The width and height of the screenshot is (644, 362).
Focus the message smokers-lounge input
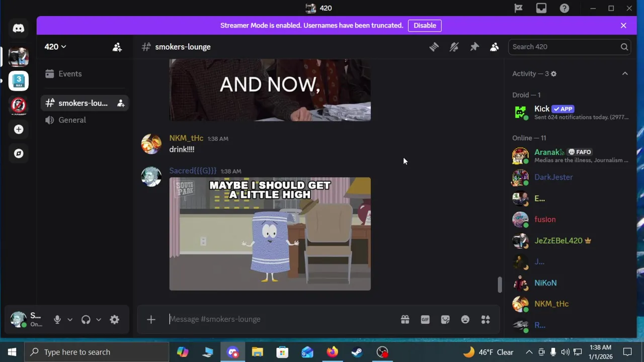click(x=281, y=319)
